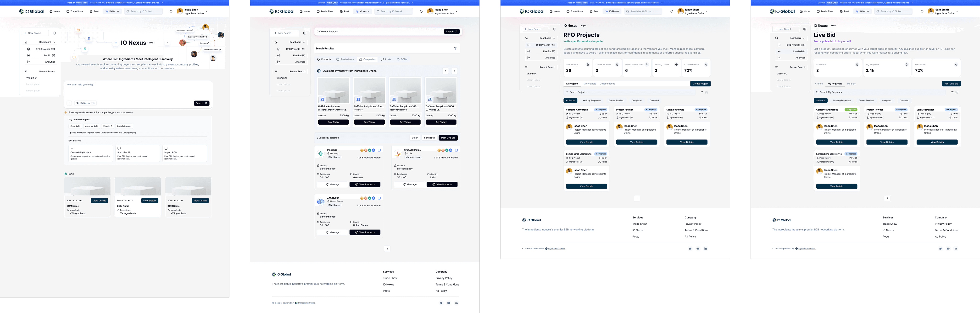The width and height of the screenshot is (980, 313).
Task: Click next arrow in Available Inventory carousel
Action: (x=454, y=71)
